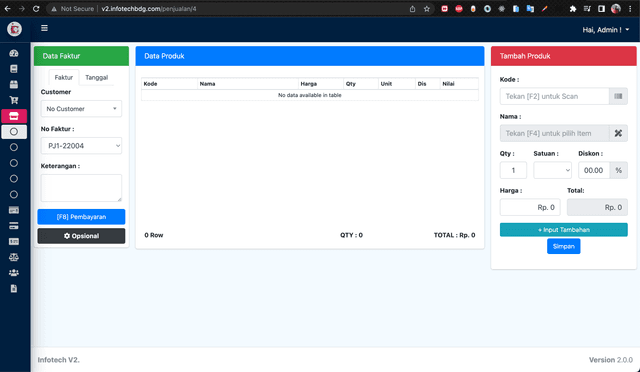Image resolution: width=640 pixels, height=372 pixels.
Task: Click the [F8] Pembayaran button
Action: (x=81, y=217)
